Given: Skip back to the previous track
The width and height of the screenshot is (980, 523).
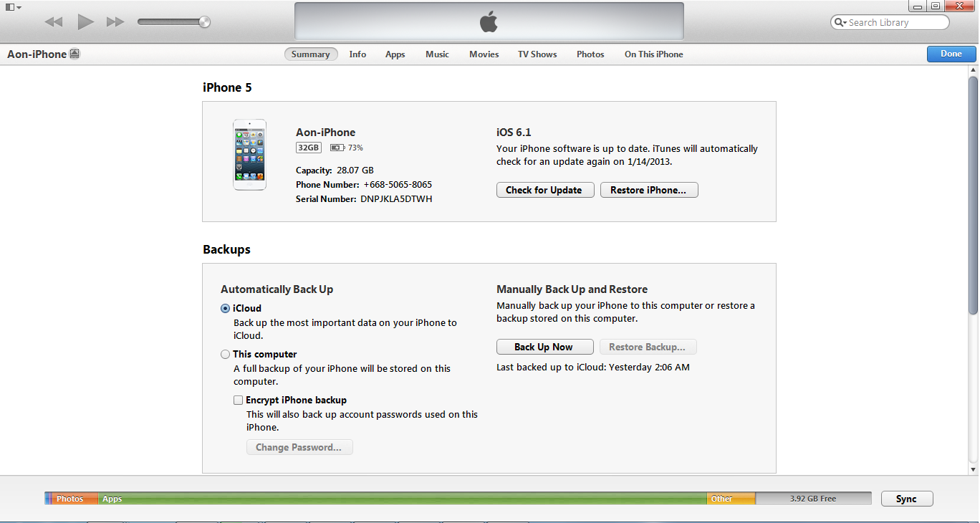Looking at the screenshot, I should click(x=54, y=22).
